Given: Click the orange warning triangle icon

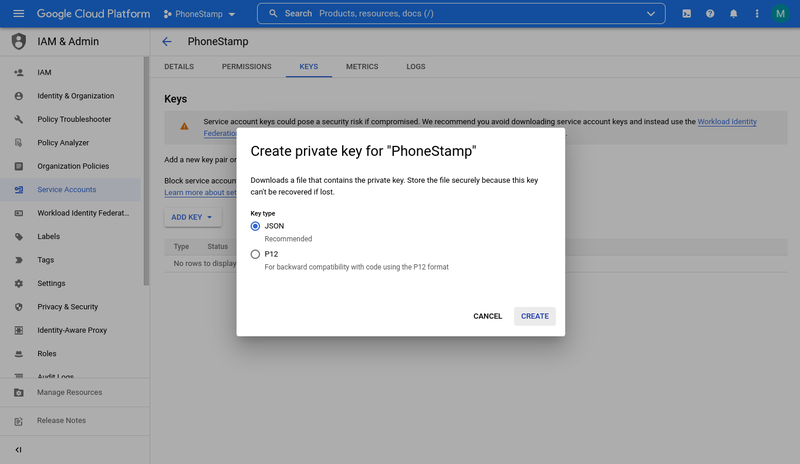Looking at the screenshot, I should click(184, 126).
